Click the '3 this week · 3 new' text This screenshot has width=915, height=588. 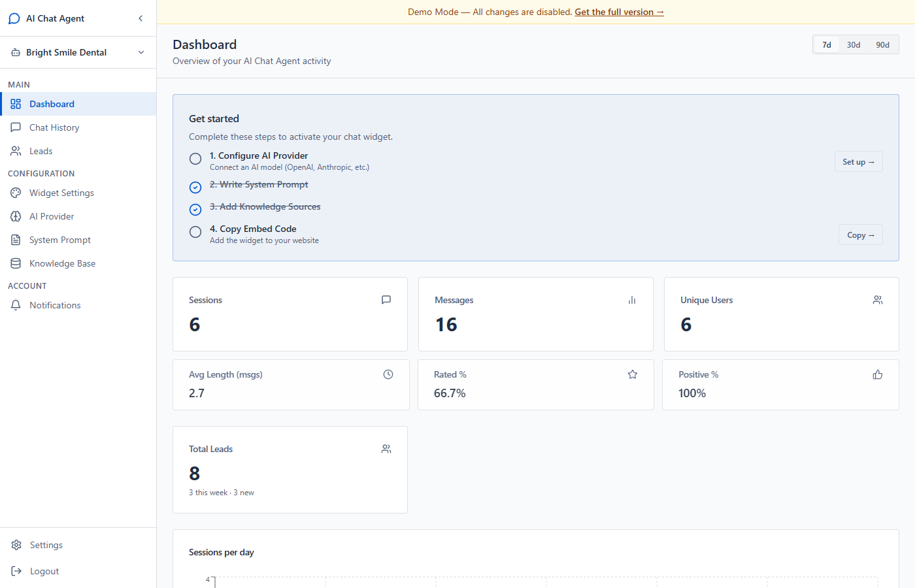pyautogui.click(x=222, y=493)
